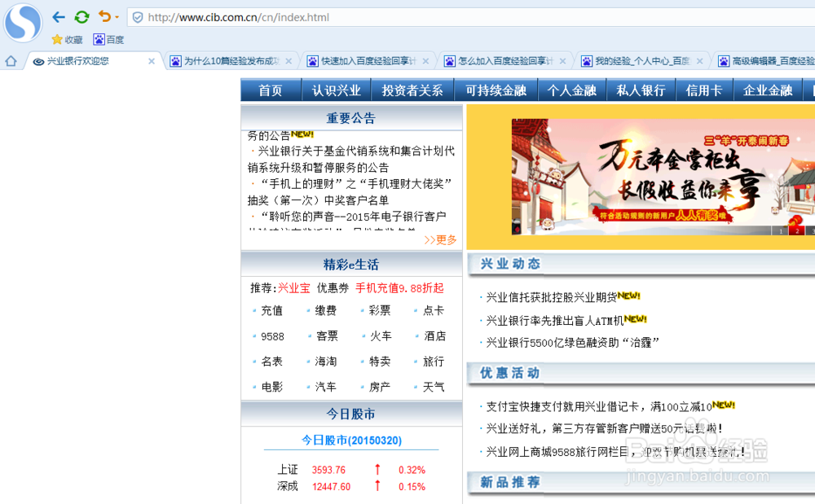
Task: Open news 兴业银行5500亿绿色融资助治霾
Action: coord(573,343)
